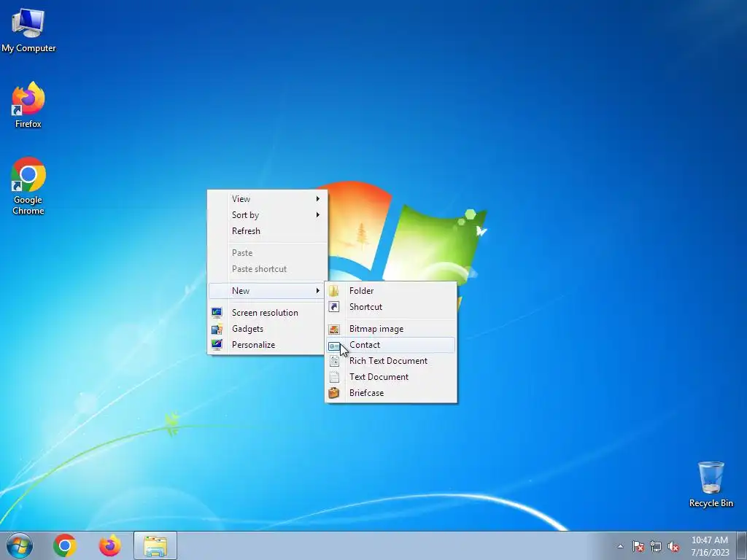Open Gadgets from the context menu
The height and width of the screenshot is (560, 747).
click(x=267, y=329)
